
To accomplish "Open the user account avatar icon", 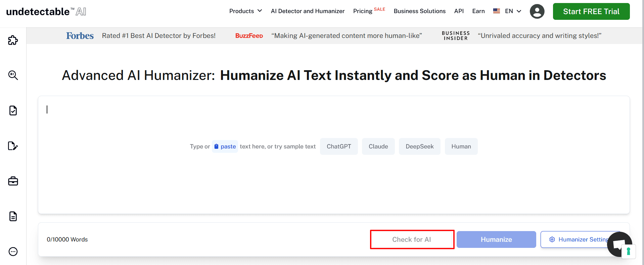I will [537, 11].
